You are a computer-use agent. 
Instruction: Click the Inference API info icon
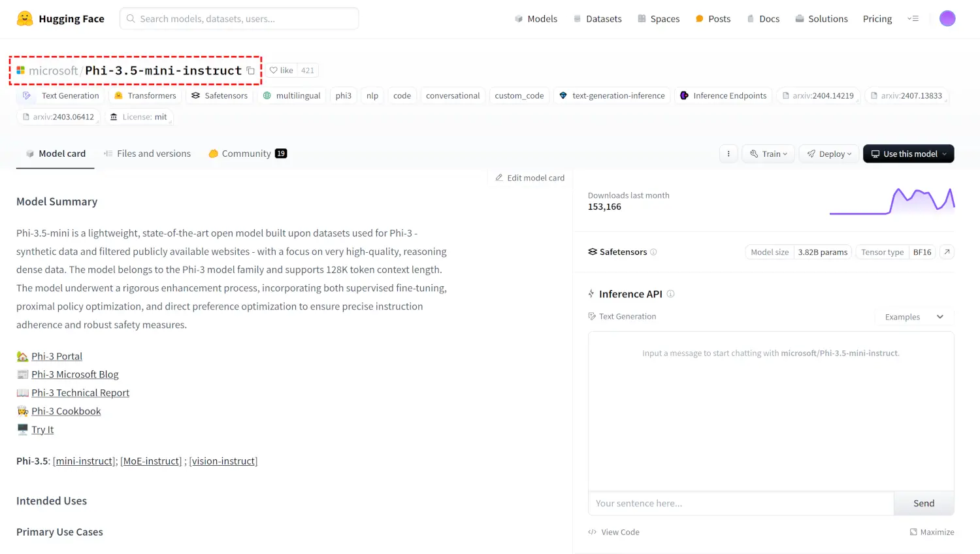point(670,294)
